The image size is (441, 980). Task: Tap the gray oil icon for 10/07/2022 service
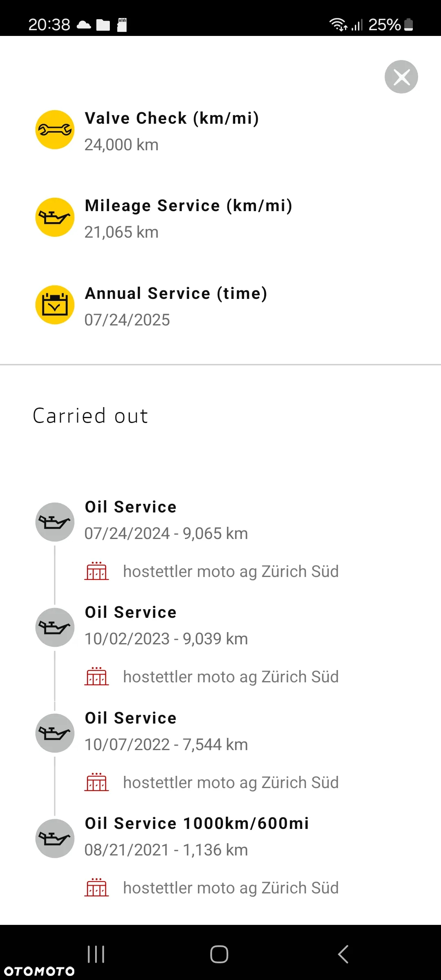click(55, 733)
